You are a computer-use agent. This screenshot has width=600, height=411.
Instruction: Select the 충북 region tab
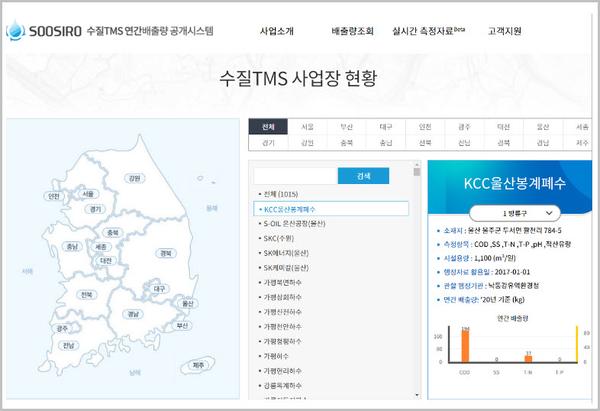click(x=346, y=143)
